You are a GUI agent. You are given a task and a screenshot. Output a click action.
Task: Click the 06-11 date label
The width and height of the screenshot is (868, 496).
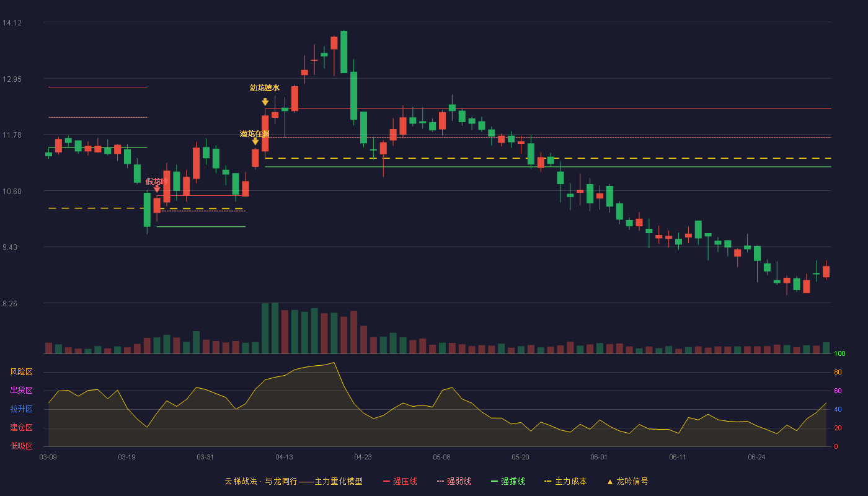tap(678, 457)
